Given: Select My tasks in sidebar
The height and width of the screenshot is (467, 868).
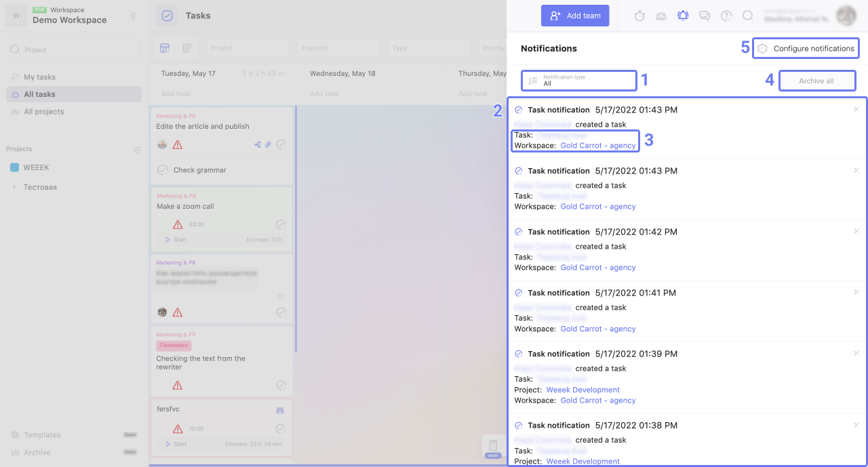Looking at the screenshot, I should click(39, 77).
